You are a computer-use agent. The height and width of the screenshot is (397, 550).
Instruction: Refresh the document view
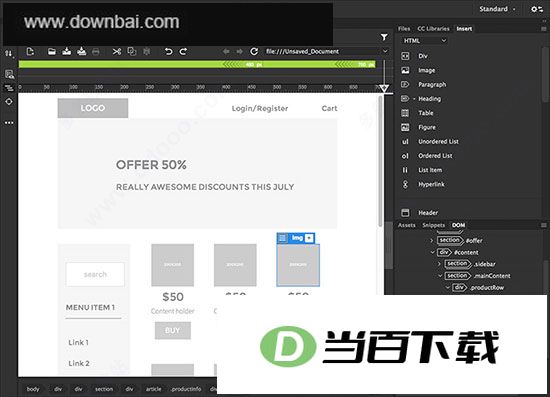[x=254, y=52]
